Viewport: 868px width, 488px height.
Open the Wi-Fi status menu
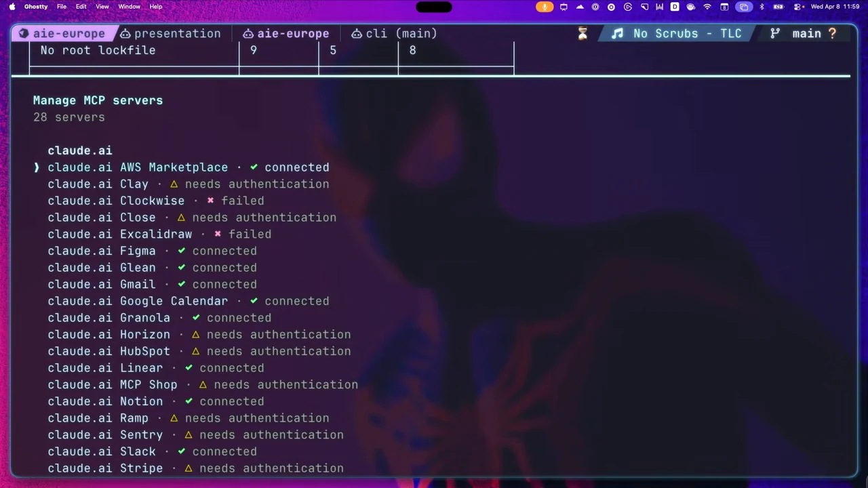coord(708,7)
